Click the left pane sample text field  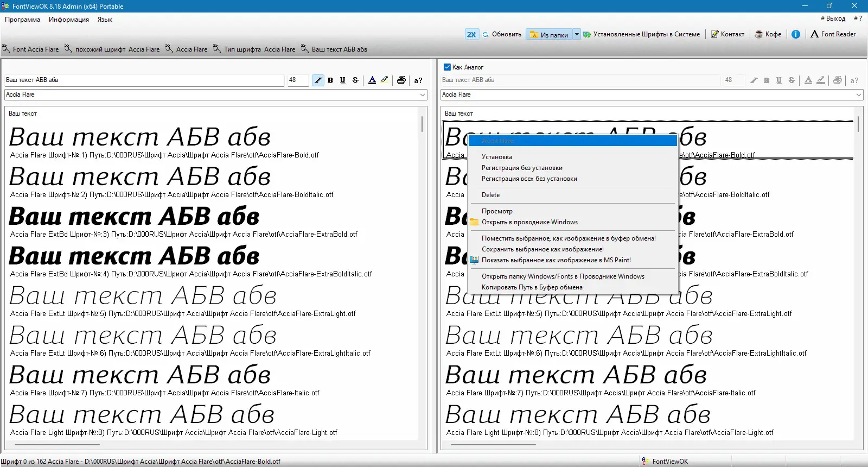(144, 80)
